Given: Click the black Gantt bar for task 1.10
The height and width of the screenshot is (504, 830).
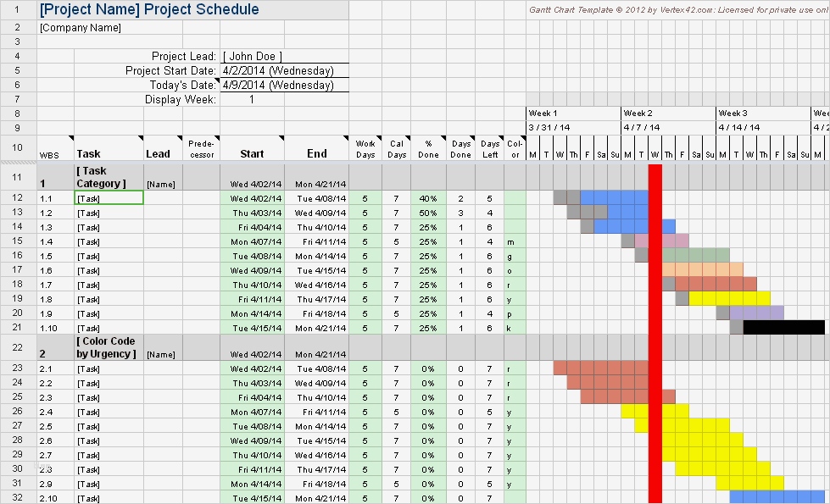Looking at the screenshot, I should tap(783, 327).
